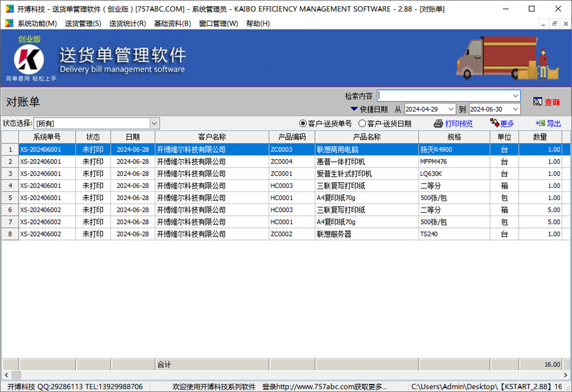Click the 联想商用电脑 product cell
572x392 pixels.
tap(367, 149)
